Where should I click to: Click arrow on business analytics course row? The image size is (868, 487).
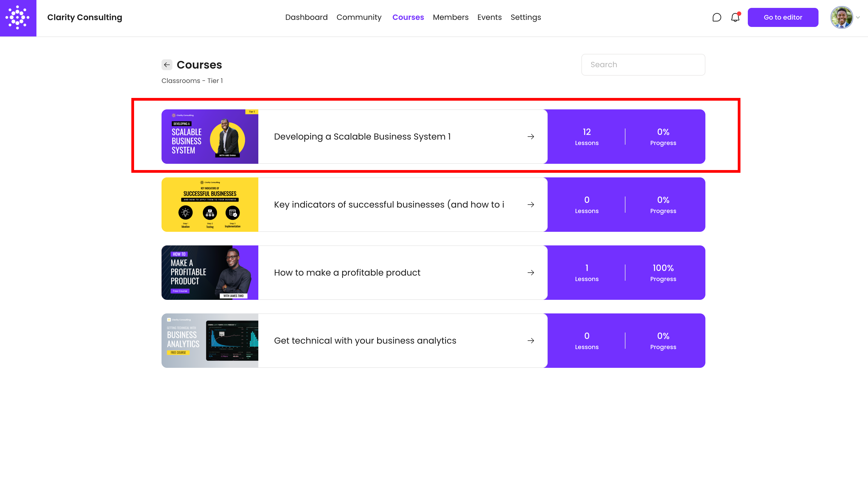[x=531, y=341]
